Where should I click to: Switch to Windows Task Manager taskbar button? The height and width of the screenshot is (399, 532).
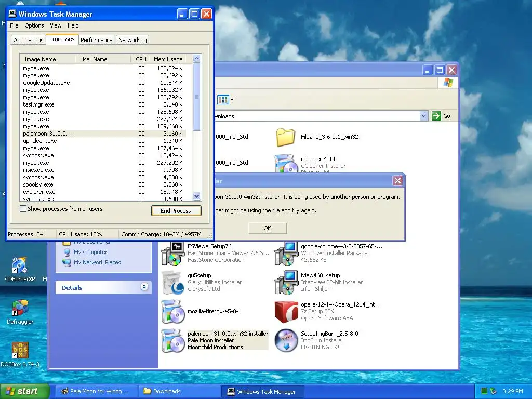[x=262, y=391]
